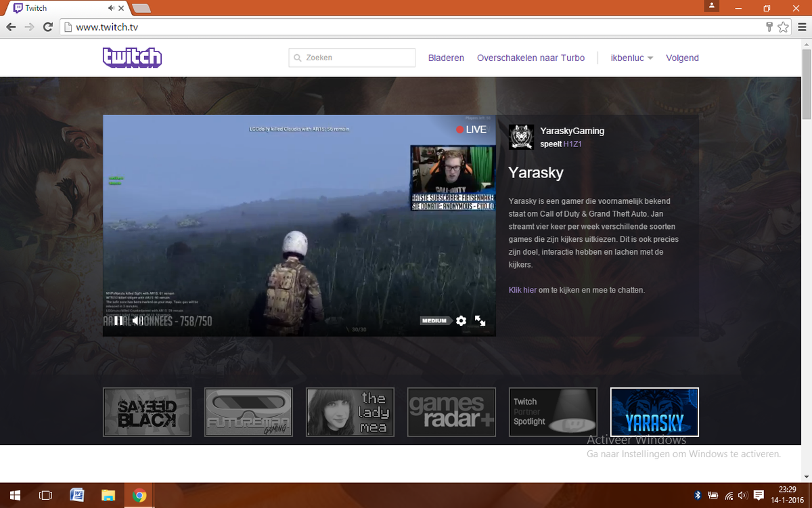This screenshot has height=508, width=812.
Task: Focus the Zoeken search field
Action: point(352,58)
